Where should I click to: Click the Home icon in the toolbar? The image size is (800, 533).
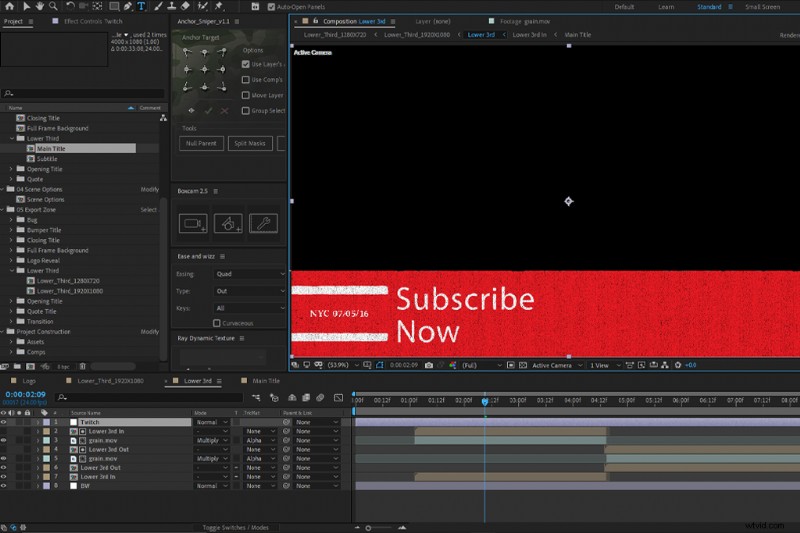coord(9,6)
